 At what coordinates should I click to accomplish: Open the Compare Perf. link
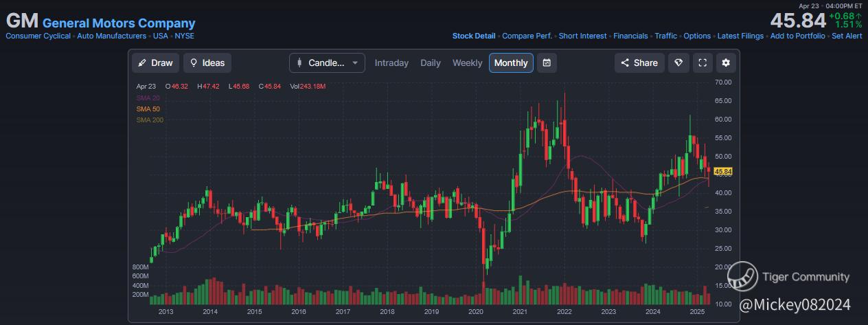pos(527,36)
